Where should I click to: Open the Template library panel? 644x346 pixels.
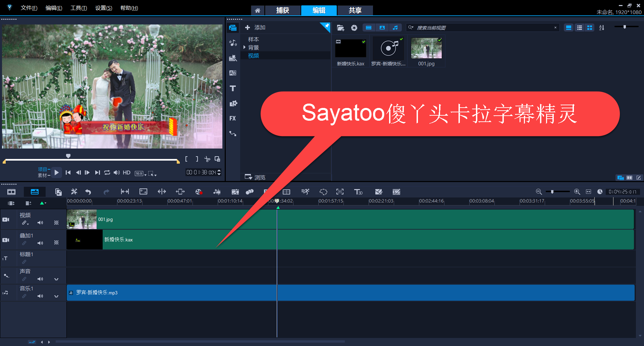click(x=233, y=58)
